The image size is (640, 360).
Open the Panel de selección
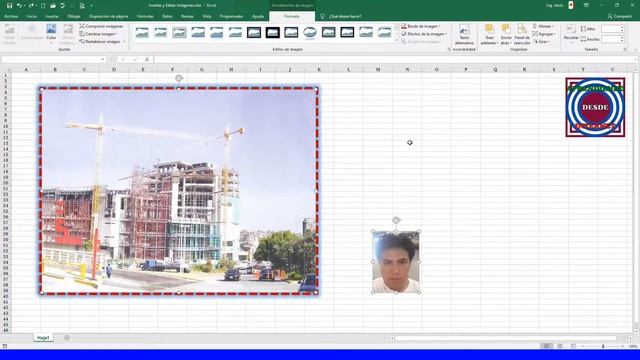tap(522, 34)
